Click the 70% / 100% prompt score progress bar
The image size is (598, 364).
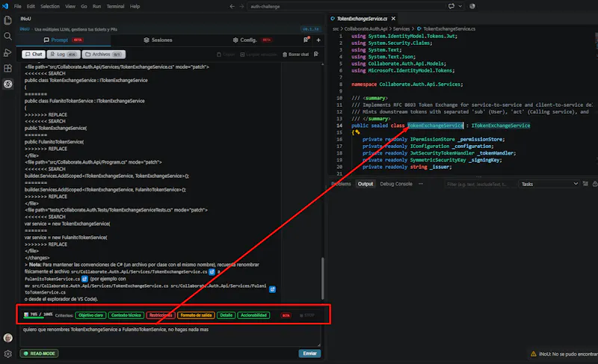click(38, 315)
